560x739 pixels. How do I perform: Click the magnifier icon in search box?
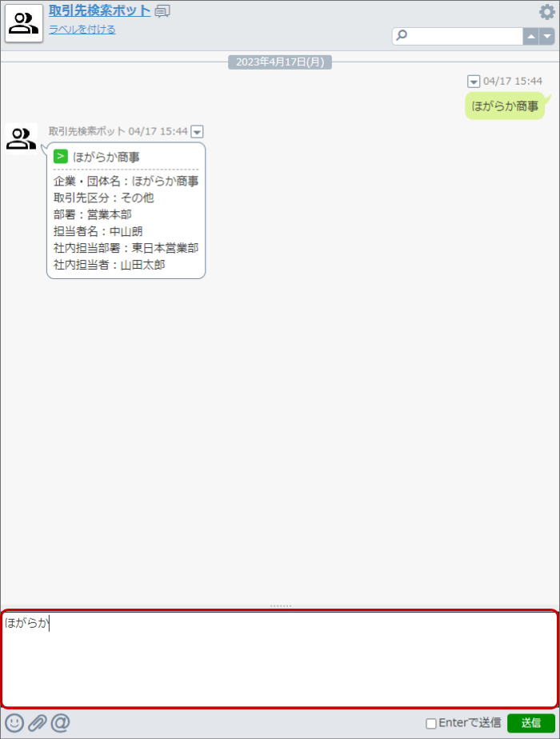pos(402,35)
